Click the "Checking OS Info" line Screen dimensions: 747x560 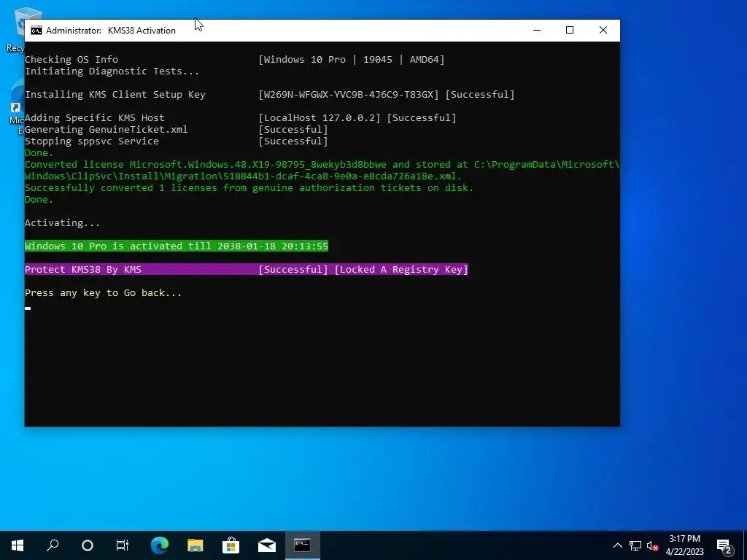tap(71, 60)
